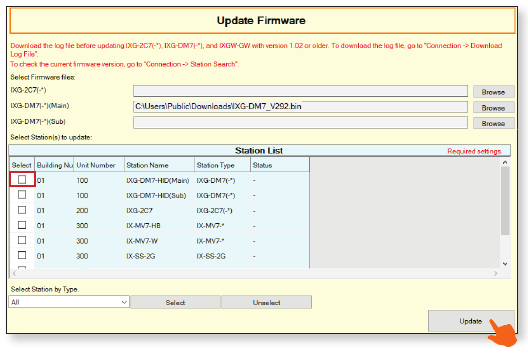
Task: Start firmware update with Update button
Action: click(471, 321)
